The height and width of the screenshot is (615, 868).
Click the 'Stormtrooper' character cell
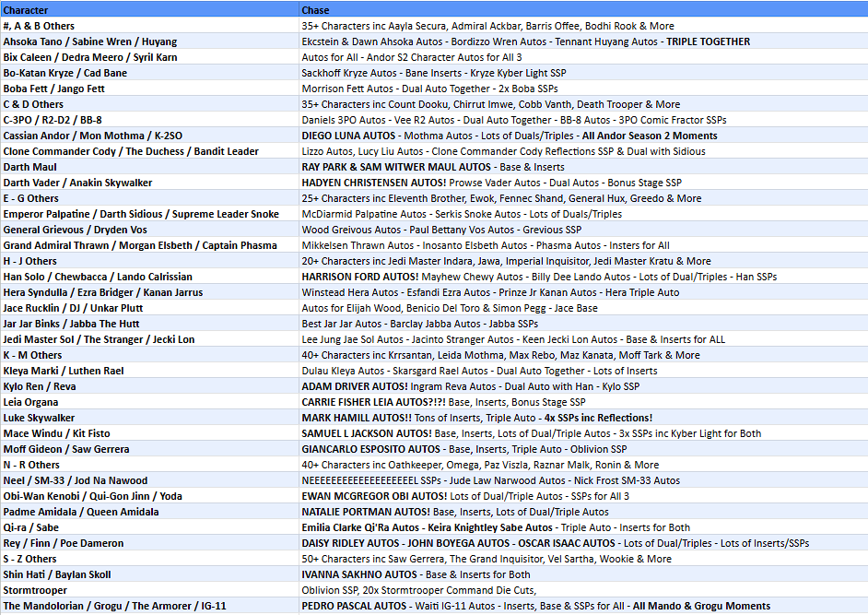click(x=149, y=591)
